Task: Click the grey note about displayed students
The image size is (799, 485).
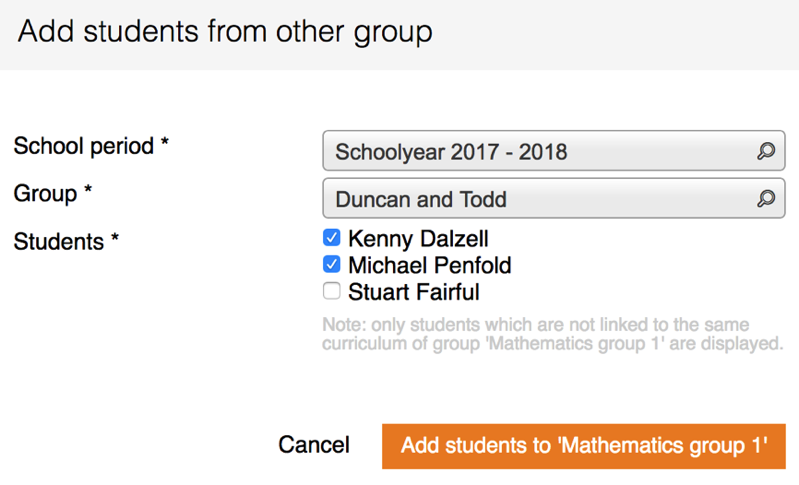Action: coord(551,335)
